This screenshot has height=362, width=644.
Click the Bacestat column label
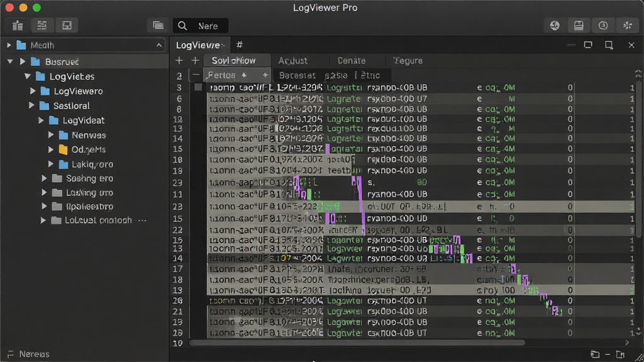pyautogui.click(x=297, y=75)
